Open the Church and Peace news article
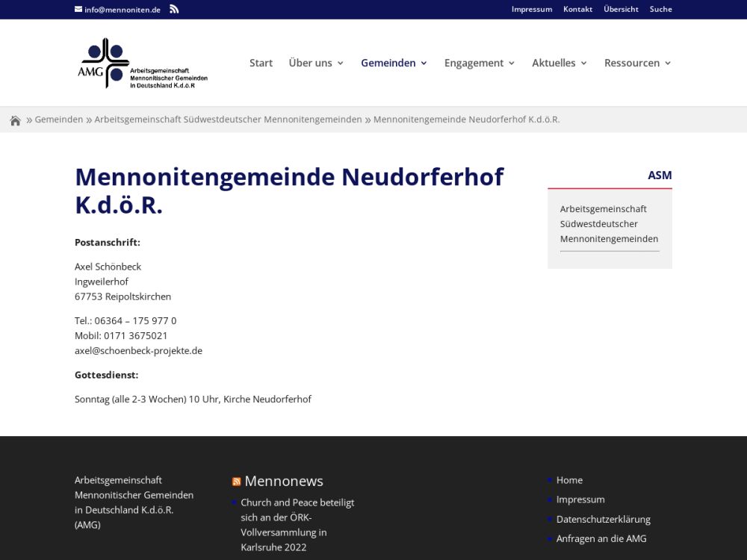Viewport: 747px width, 560px height. tap(297, 525)
